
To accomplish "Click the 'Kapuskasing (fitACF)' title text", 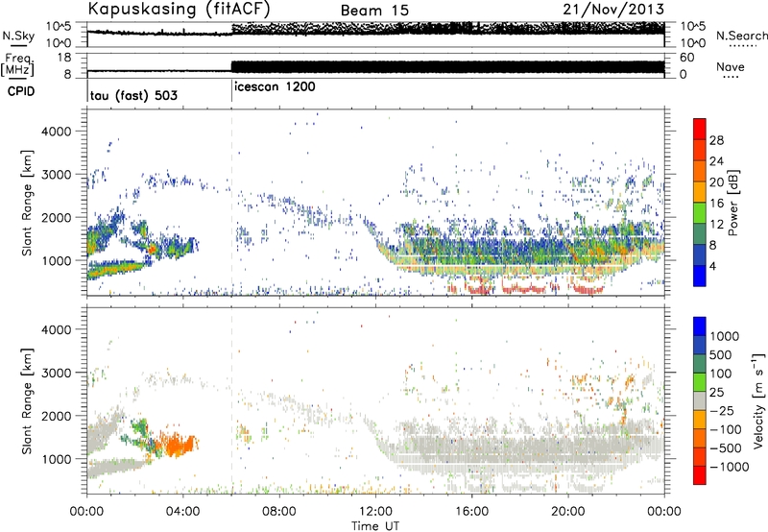I will [179, 9].
